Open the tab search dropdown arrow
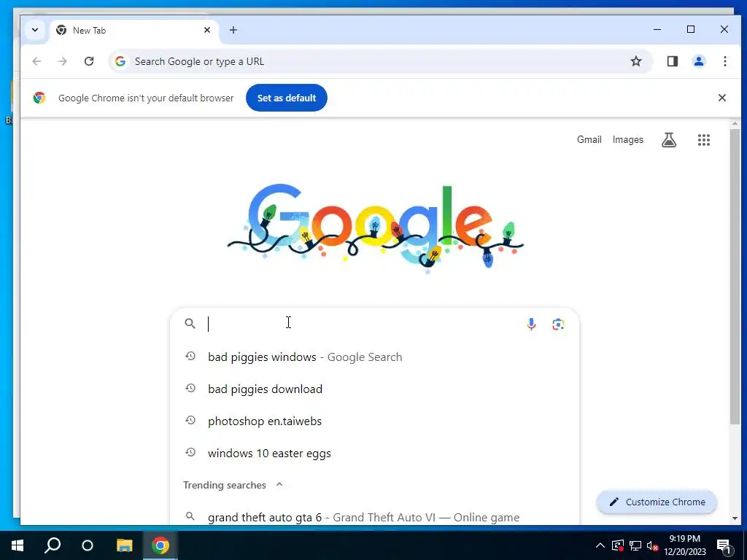The width and height of the screenshot is (747, 560). click(x=35, y=30)
